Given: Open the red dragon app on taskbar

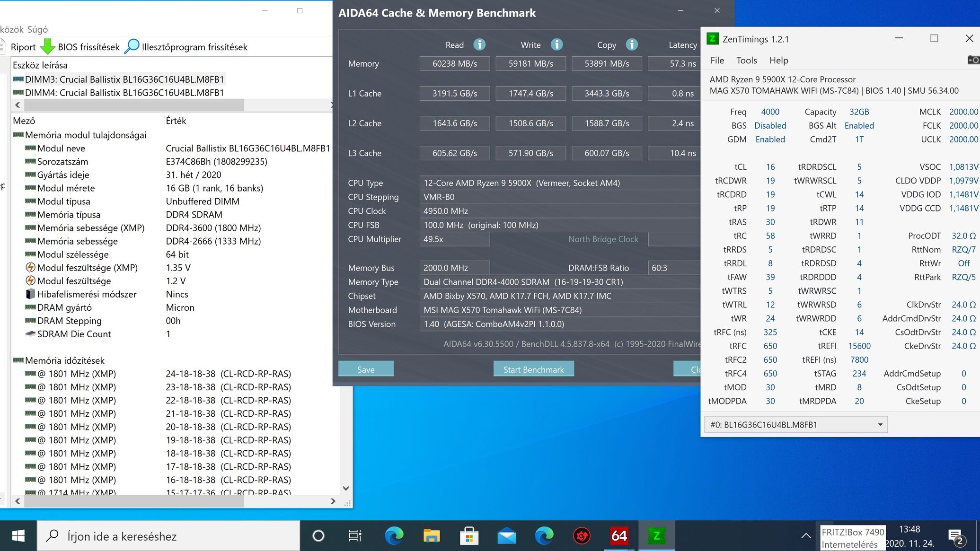Looking at the screenshot, I should (x=582, y=536).
